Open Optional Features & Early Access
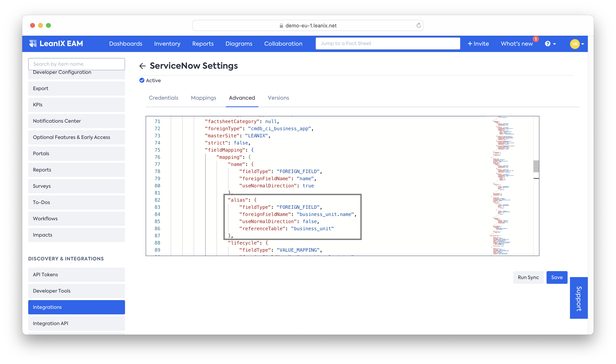This screenshot has height=364, width=616. coord(77,137)
